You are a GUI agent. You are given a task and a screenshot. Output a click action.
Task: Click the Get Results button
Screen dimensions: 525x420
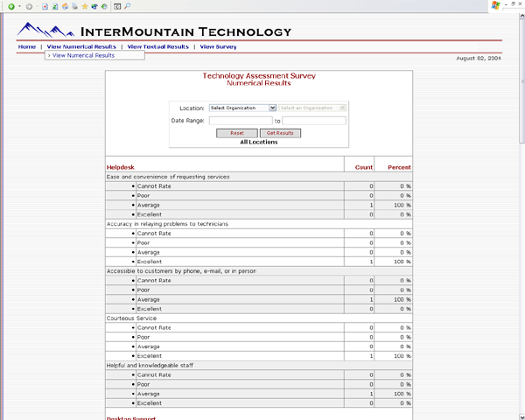coord(280,133)
